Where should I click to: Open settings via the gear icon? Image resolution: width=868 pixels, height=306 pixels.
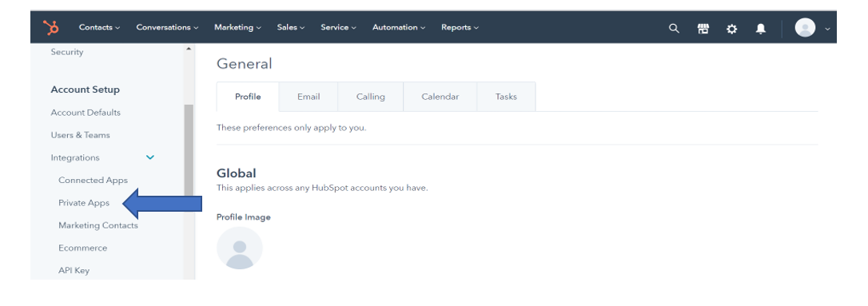732,28
